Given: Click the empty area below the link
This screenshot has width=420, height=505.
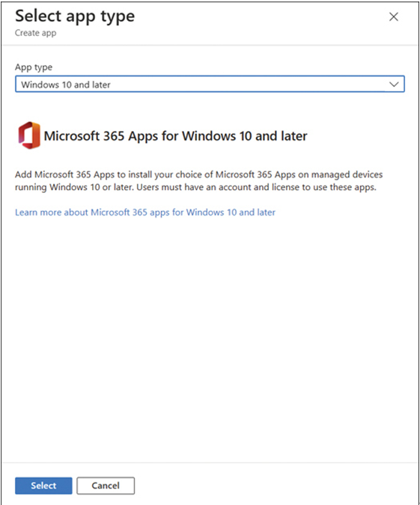Looking at the screenshot, I should 210,338.
